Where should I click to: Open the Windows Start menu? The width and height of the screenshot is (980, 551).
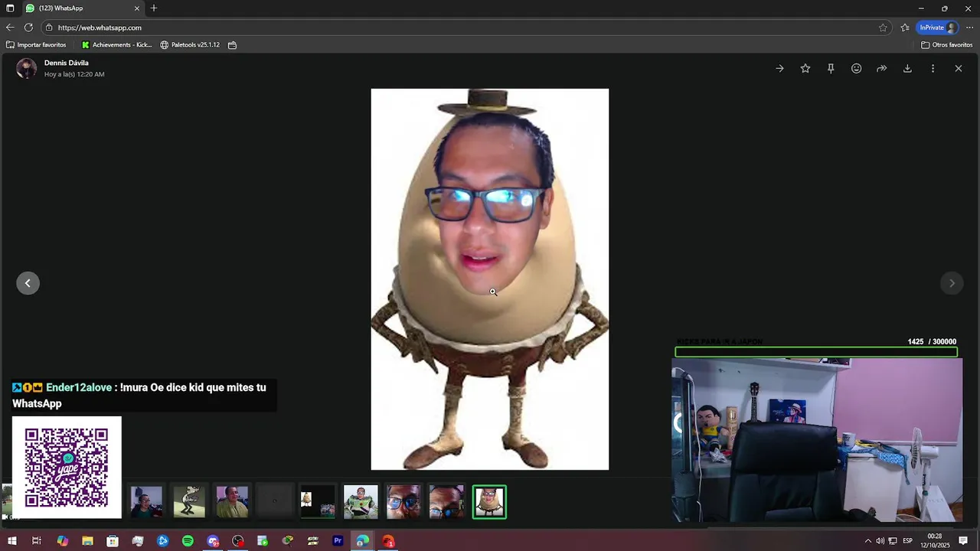pyautogui.click(x=11, y=541)
